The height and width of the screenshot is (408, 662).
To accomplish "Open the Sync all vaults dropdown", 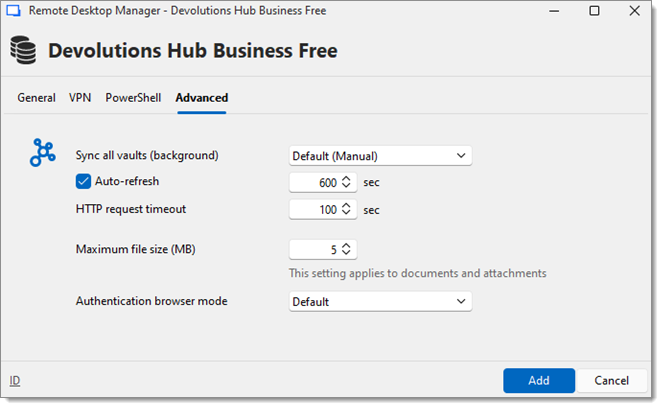I will (380, 155).
